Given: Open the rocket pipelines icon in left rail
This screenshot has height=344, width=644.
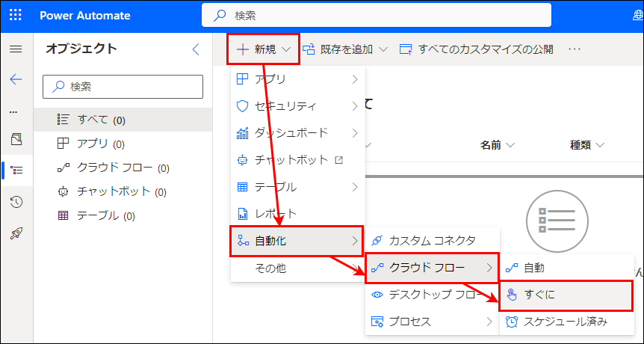Looking at the screenshot, I should coord(16,234).
